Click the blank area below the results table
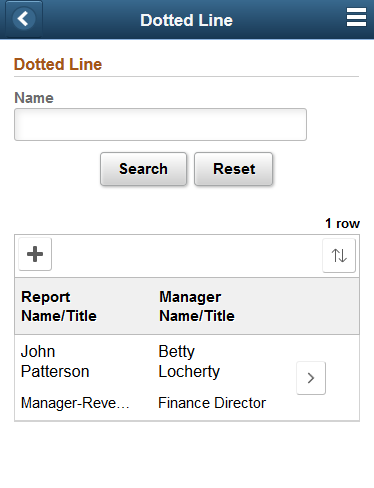Screen dimensions: 374x488 (x=187, y=455)
